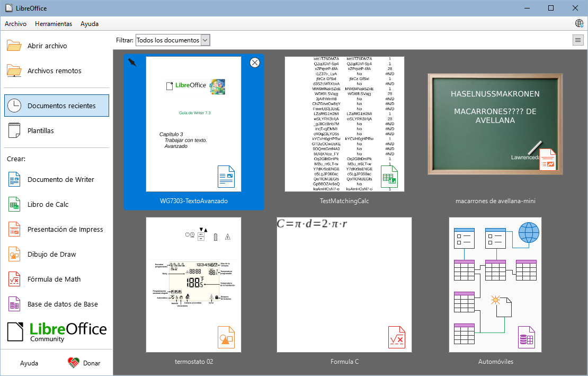The height and width of the screenshot is (376, 588).
Task: Open the Filtrar dropdown arrow
Action: click(205, 40)
